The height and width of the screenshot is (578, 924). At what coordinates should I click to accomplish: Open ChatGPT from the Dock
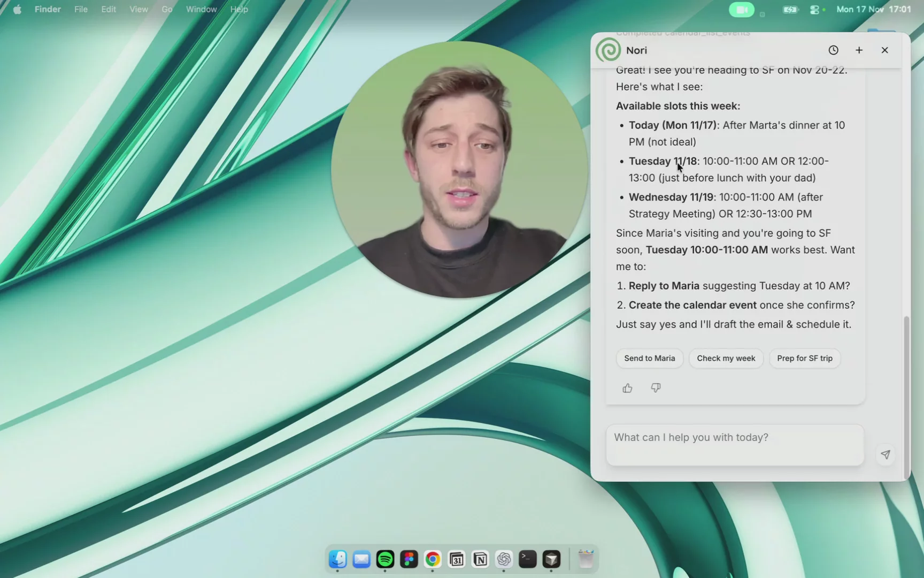pos(504,559)
